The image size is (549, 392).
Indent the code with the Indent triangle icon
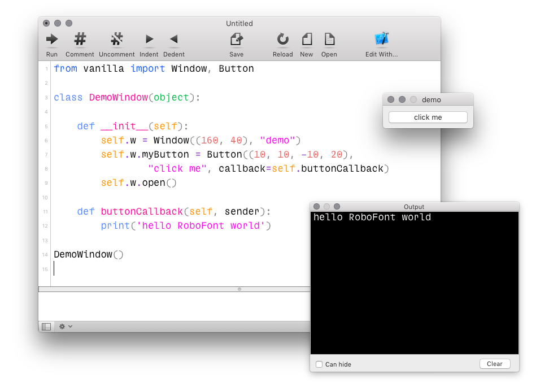[x=149, y=39]
